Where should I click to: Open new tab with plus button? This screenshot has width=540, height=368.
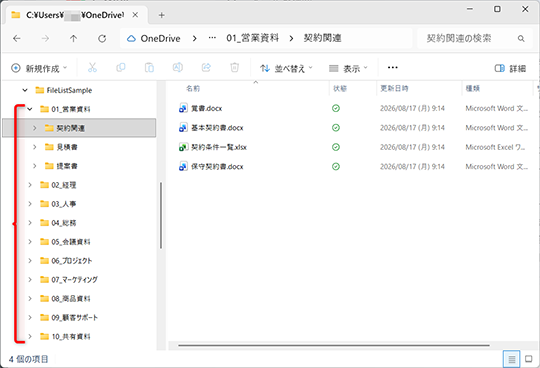click(162, 15)
